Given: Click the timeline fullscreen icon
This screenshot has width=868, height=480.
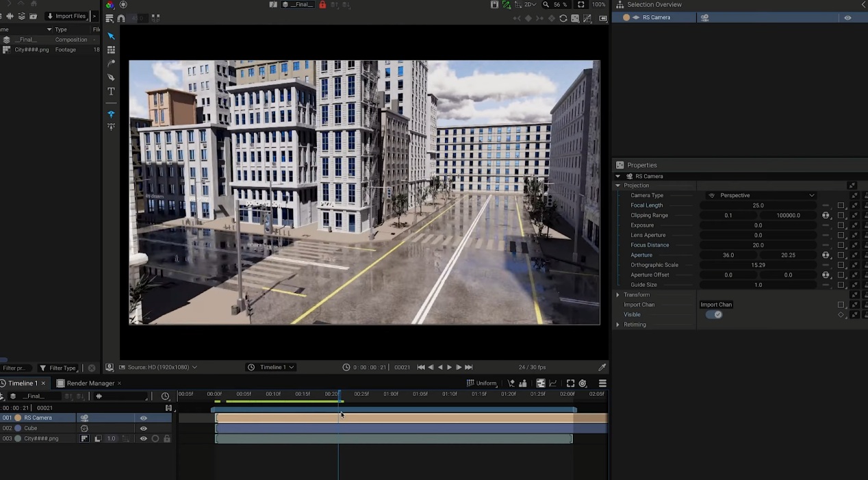Looking at the screenshot, I should [x=570, y=383].
